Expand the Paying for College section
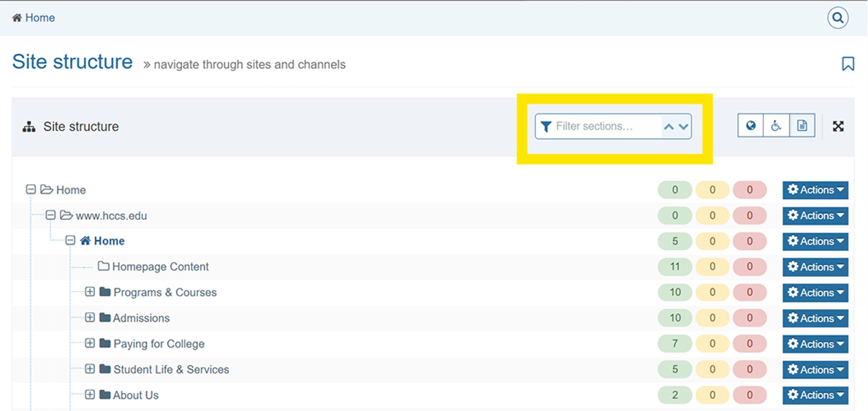Screen dimensions: 868x411 tap(90, 343)
